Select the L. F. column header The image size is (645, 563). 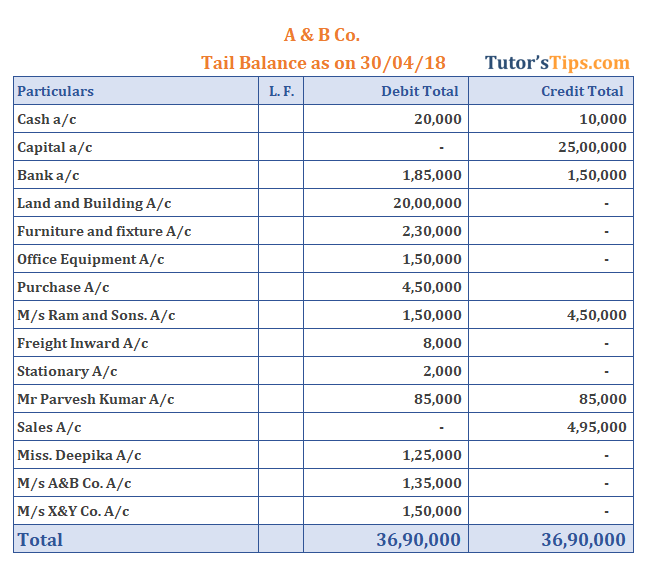(282, 91)
